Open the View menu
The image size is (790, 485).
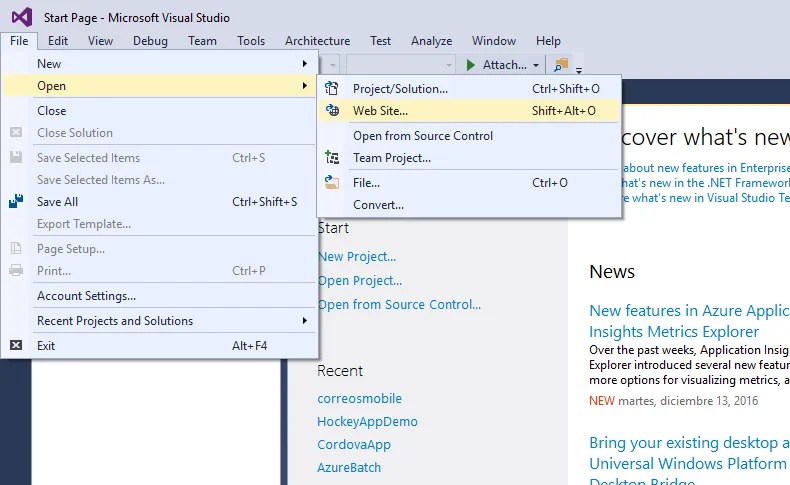coord(100,41)
